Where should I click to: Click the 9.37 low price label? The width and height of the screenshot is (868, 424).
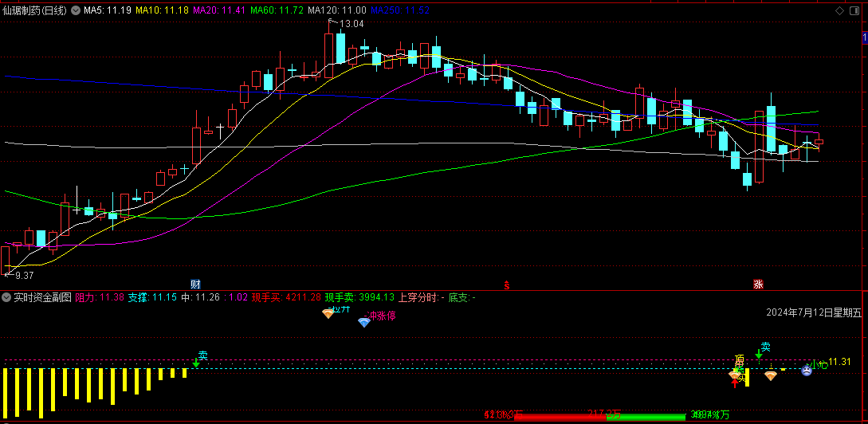[x=24, y=275]
